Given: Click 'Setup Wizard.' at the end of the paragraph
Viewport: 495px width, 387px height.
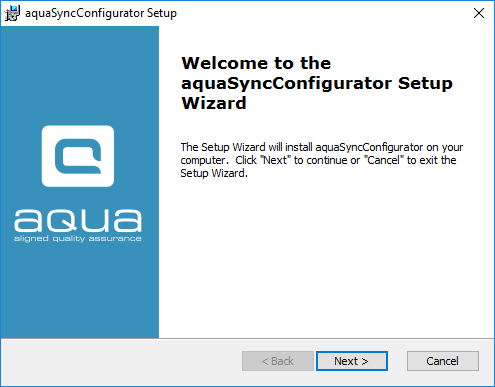Looking at the screenshot, I should 214,173.
